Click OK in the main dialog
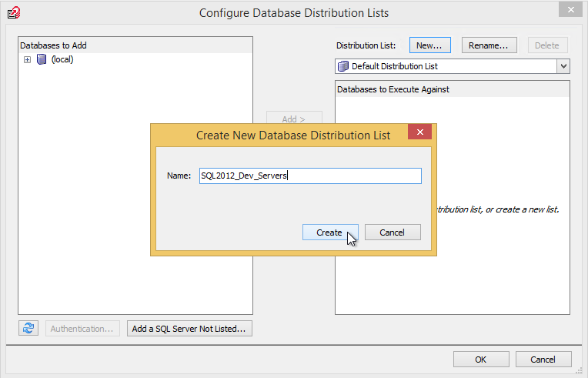The image size is (588, 378). 481,360
